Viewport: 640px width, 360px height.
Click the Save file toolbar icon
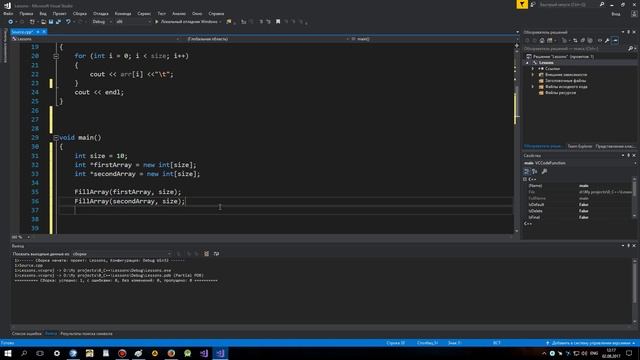(x=51, y=22)
